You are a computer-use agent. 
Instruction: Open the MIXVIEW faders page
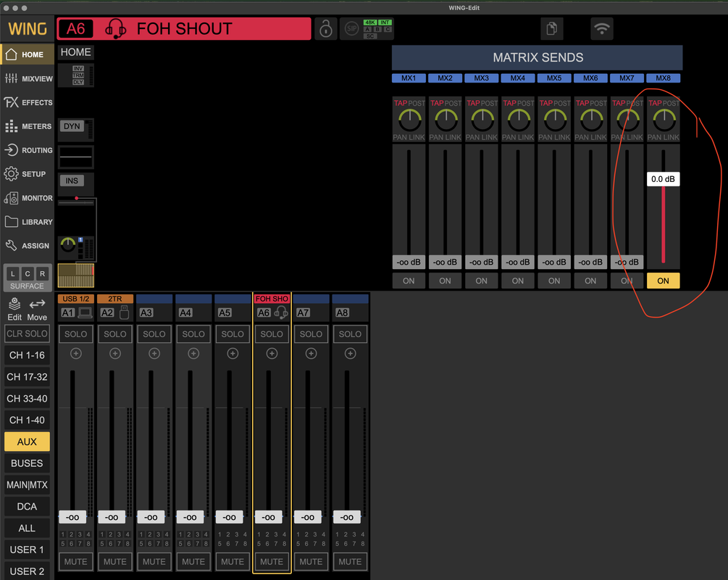(x=27, y=78)
